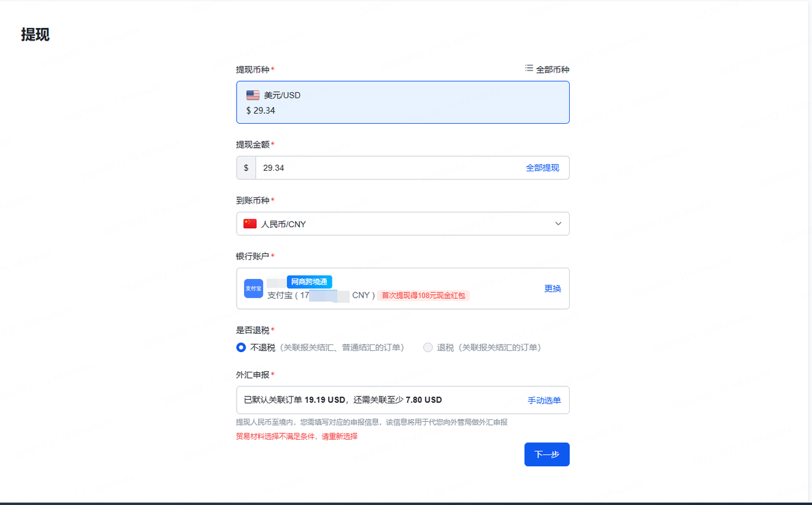
Task: Click the 已默认关联订单 19.19 USD text
Action: 294,400
